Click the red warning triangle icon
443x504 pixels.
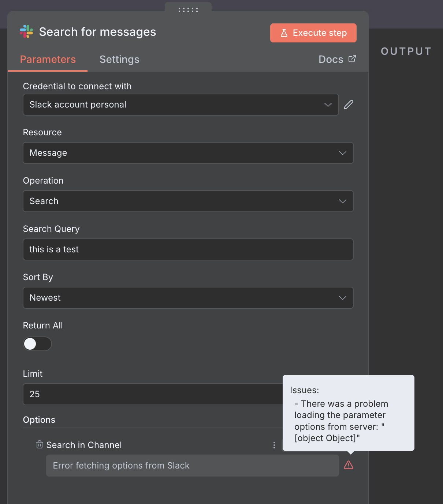click(349, 465)
